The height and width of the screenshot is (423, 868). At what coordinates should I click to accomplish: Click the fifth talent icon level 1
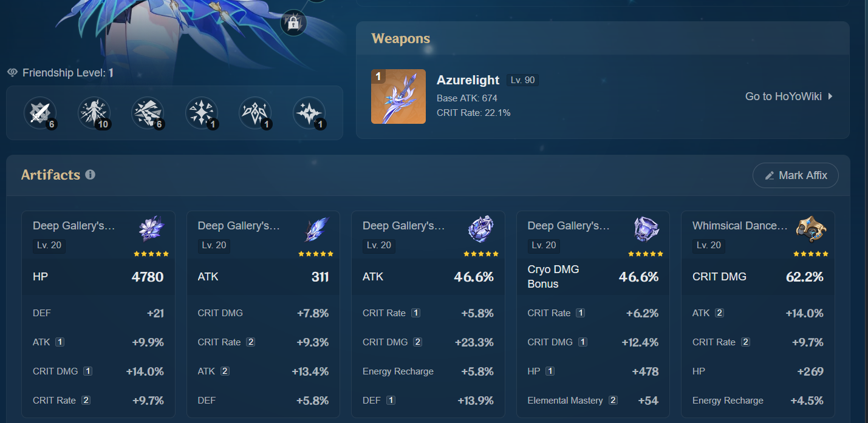point(255,113)
